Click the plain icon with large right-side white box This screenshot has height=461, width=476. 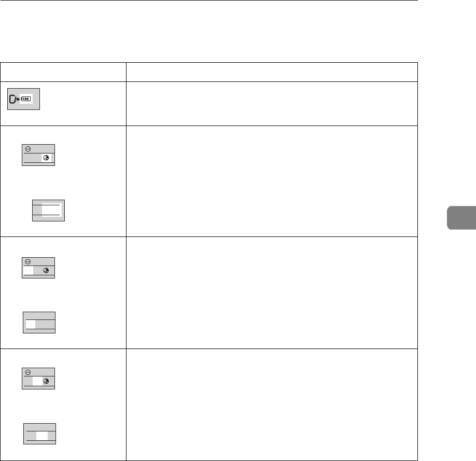pyautogui.click(x=48, y=210)
